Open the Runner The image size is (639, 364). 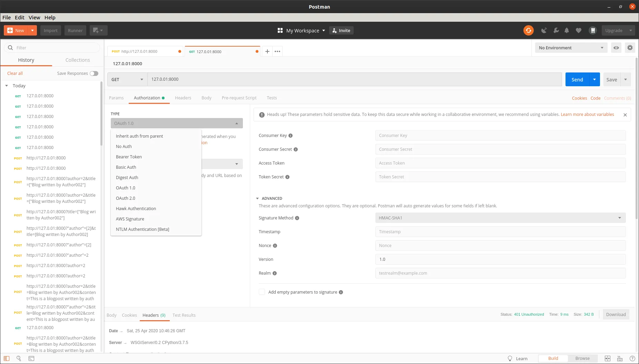point(75,30)
